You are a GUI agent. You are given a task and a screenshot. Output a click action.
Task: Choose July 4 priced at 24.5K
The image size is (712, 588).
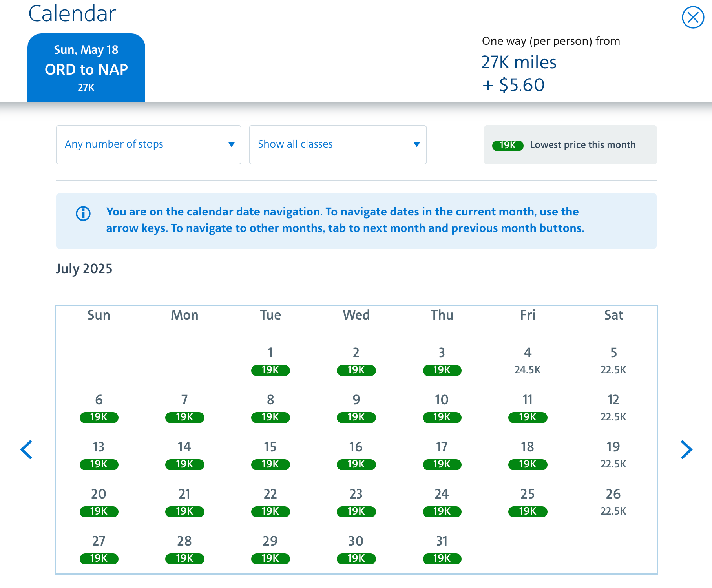pyautogui.click(x=528, y=361)
